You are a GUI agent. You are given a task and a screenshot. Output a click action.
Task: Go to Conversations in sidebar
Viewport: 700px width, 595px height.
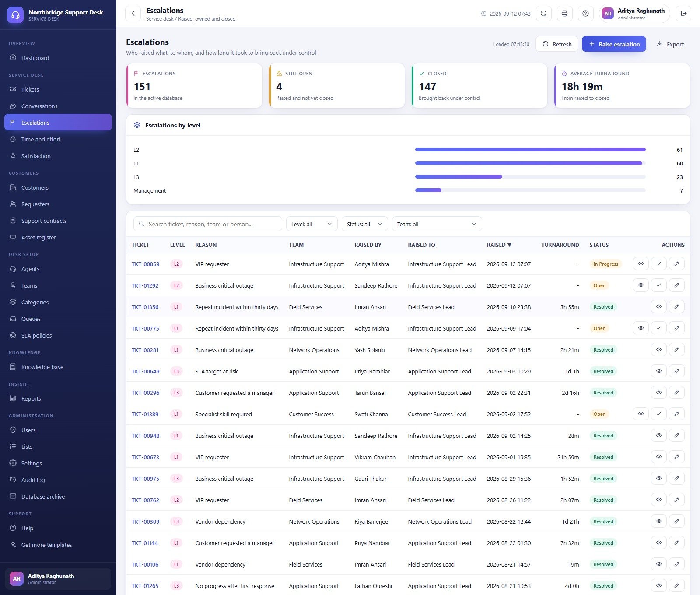58,106
